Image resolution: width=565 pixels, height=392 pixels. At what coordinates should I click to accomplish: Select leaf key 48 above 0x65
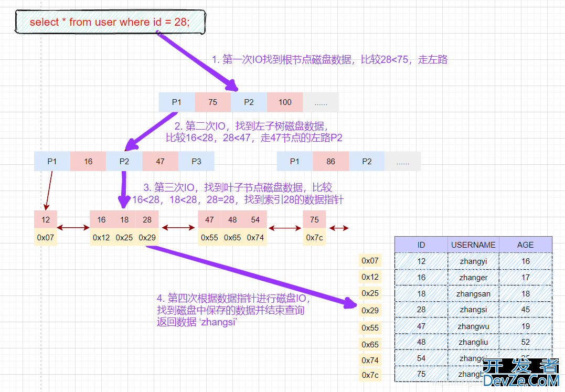click(232, 219)
